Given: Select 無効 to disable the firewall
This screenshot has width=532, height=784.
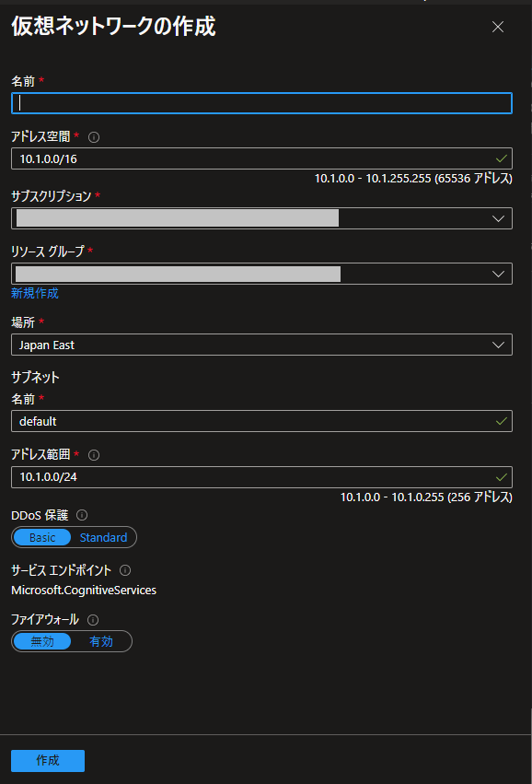Looking at the screenshot, I should [x=42, y=641].
